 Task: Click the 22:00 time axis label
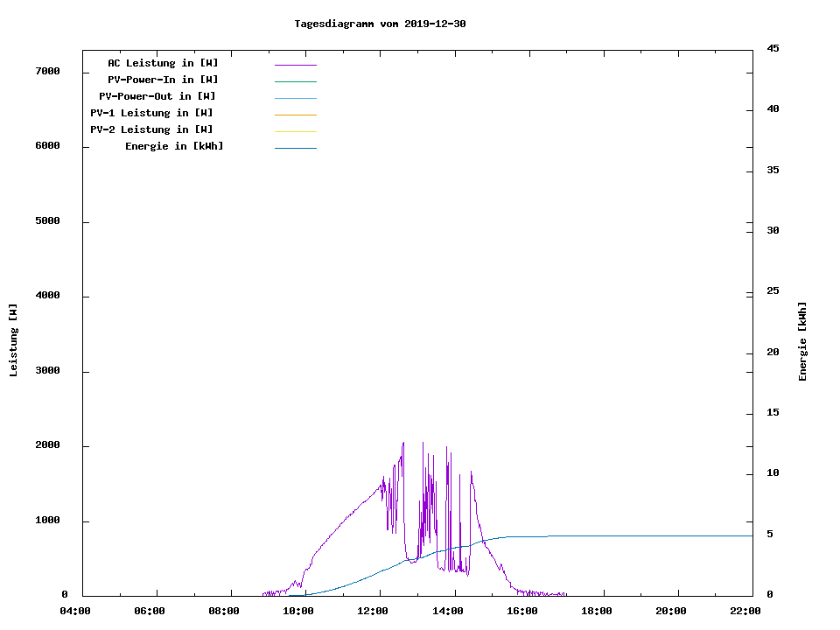tap(746, 611)
